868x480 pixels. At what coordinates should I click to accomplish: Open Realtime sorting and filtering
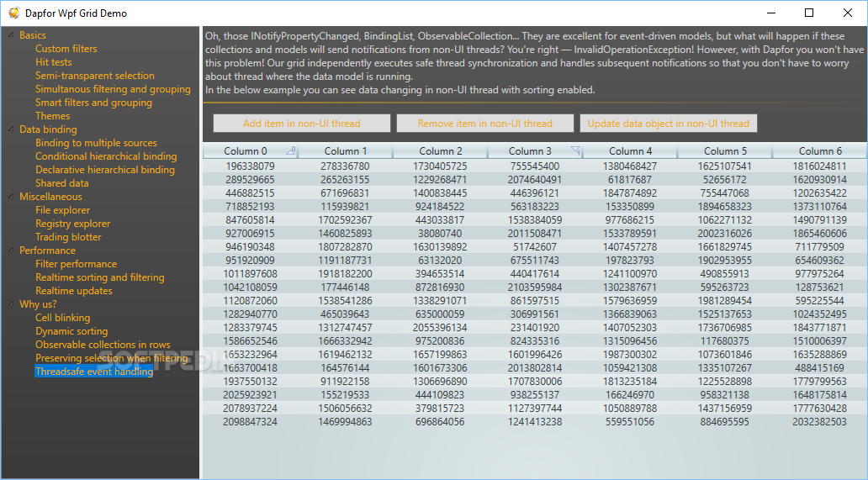click(99, 277)
